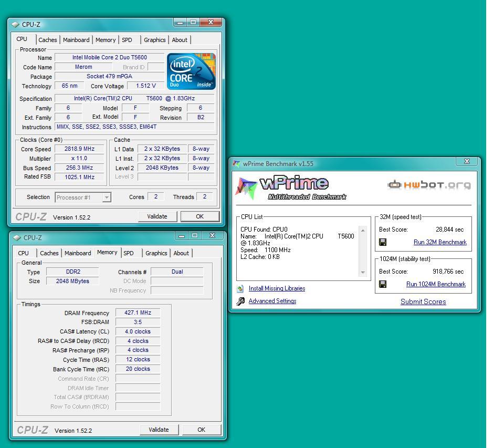The image size is (504, 448).
Task: Open About tab in bottom CPU-Z window
Action: click(181, 253)
